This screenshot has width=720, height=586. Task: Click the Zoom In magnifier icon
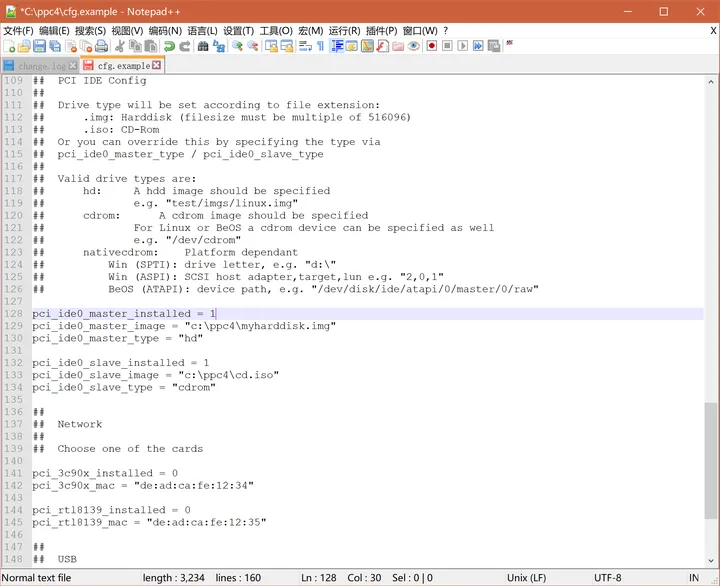[237, 46]
